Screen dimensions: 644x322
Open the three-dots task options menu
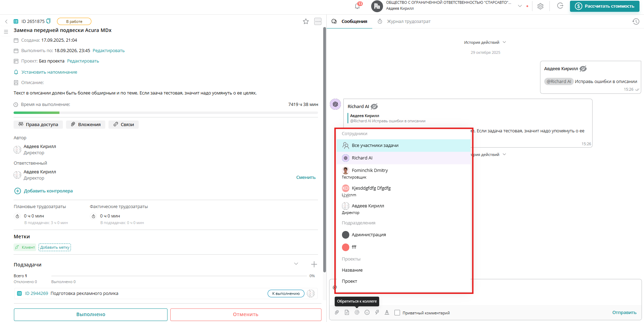coord(318,22)
